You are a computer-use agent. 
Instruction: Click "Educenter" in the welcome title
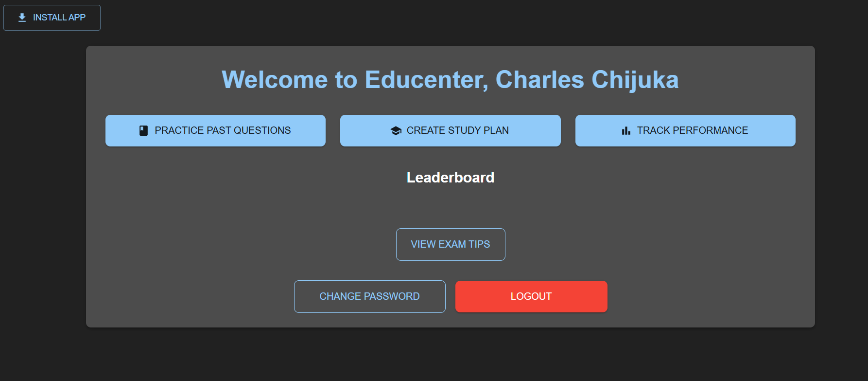click(x=426, y=80)
